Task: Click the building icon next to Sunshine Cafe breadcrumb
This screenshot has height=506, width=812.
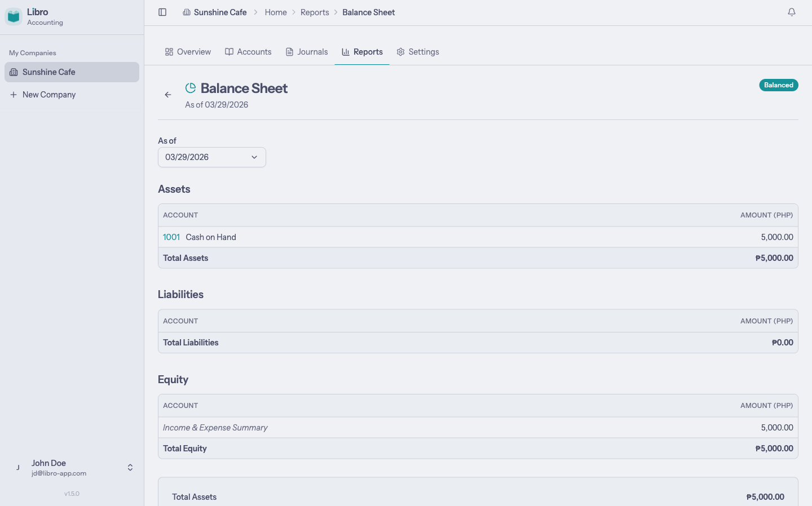Action: (186, 12)
